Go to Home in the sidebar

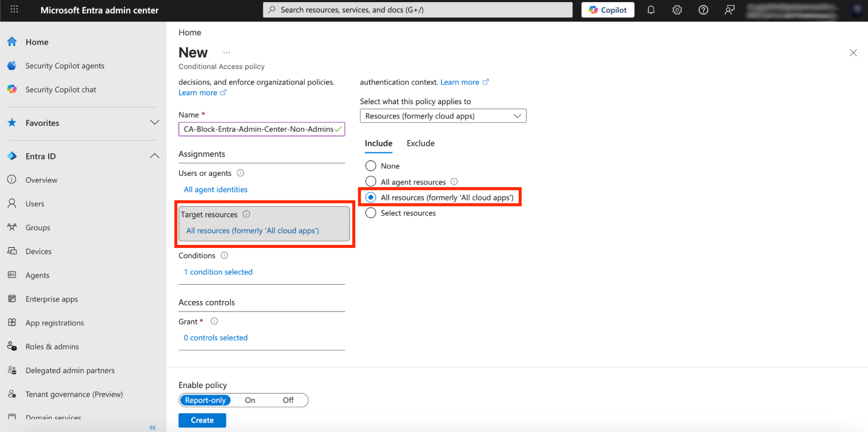pyautogui.click(x=36, y=42)
